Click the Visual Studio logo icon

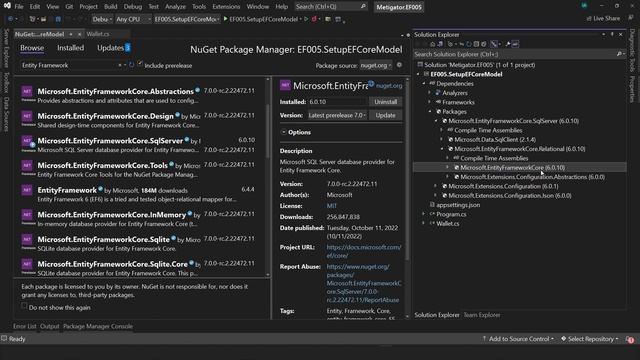click(7, 6)
